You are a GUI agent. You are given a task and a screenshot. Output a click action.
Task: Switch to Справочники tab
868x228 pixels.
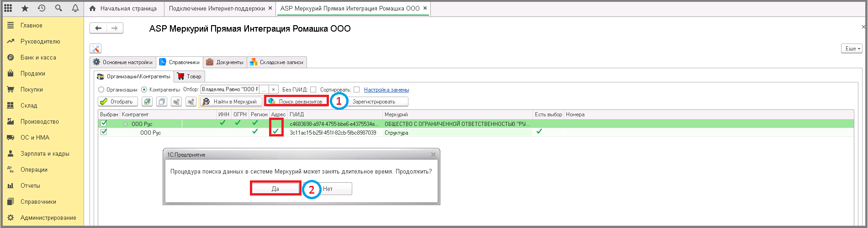click(x=180, y=62)
